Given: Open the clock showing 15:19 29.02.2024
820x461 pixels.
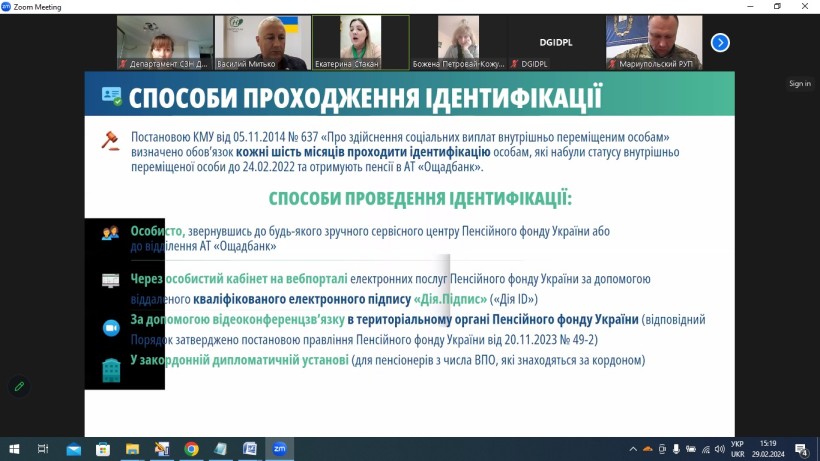Looking at the screenshot, I should 768,449.
